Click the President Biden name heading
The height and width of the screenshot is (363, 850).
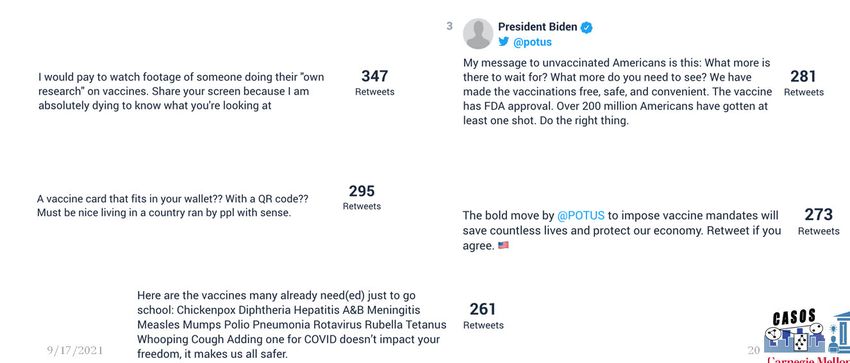coord(538,27)
